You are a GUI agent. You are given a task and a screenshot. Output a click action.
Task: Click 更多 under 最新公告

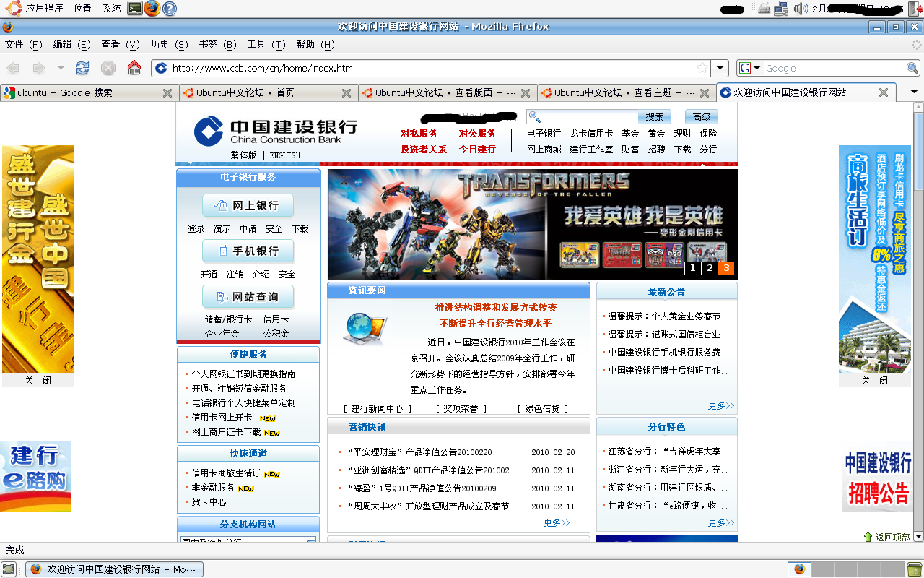click(720, 406)
